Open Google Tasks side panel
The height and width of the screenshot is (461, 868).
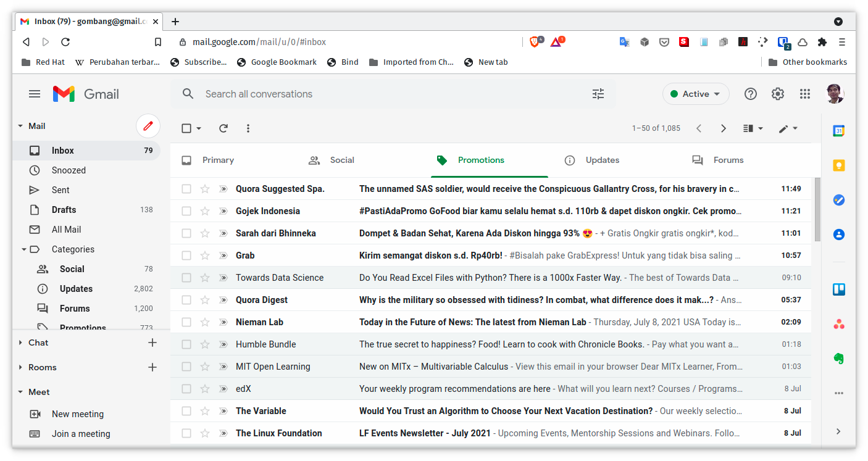tap(838, 200)
